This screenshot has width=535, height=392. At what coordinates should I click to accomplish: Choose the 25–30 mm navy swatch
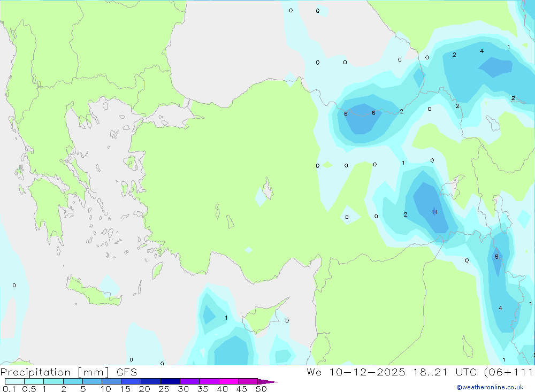pyautogui.click(x=170, y=381)
